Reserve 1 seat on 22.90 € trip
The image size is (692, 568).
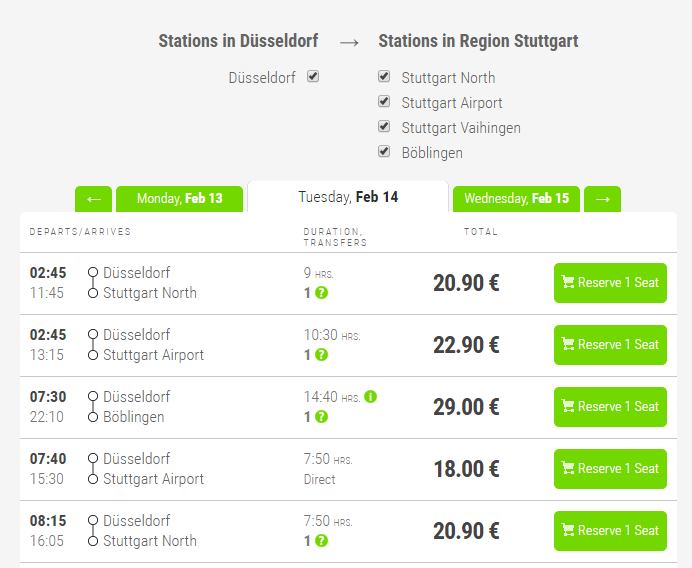[610, 345]
